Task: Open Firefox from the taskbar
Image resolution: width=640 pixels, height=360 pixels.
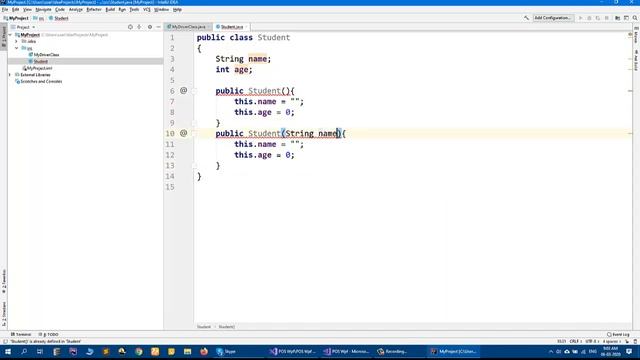Action: click(x=204, y=351)
